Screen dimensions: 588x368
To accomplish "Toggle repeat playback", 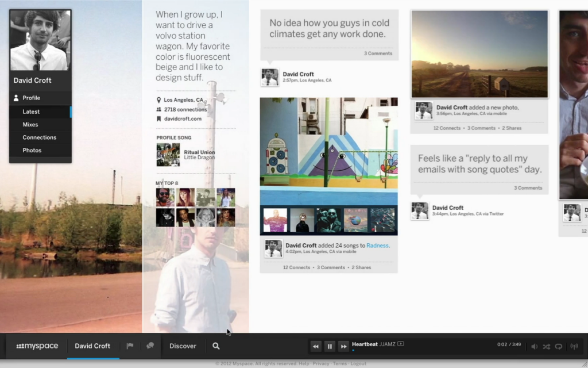I will 559,346.
